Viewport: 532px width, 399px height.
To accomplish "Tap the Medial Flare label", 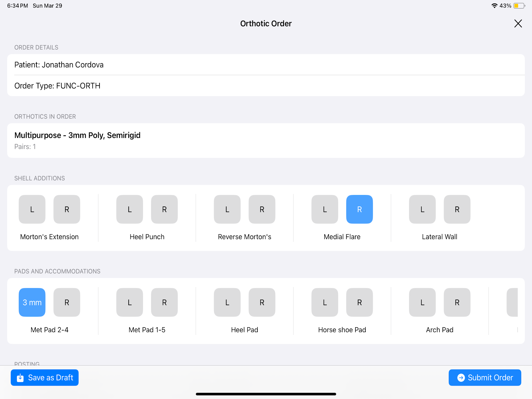I will coord(342,237).
